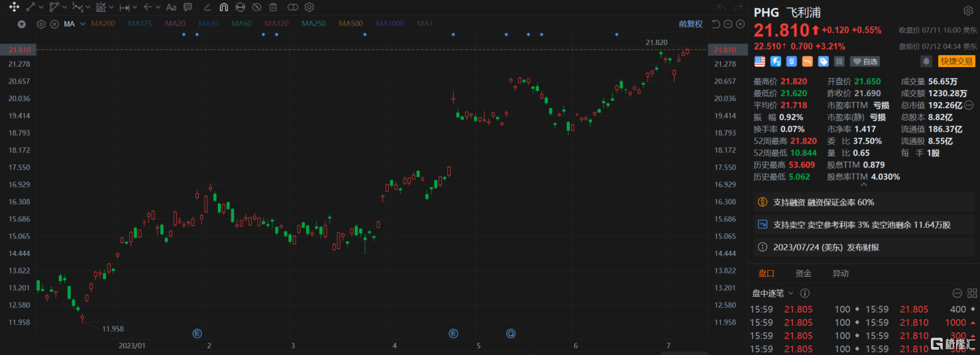
Task: Select the trend line drawing tool
Action: [30, 7]
